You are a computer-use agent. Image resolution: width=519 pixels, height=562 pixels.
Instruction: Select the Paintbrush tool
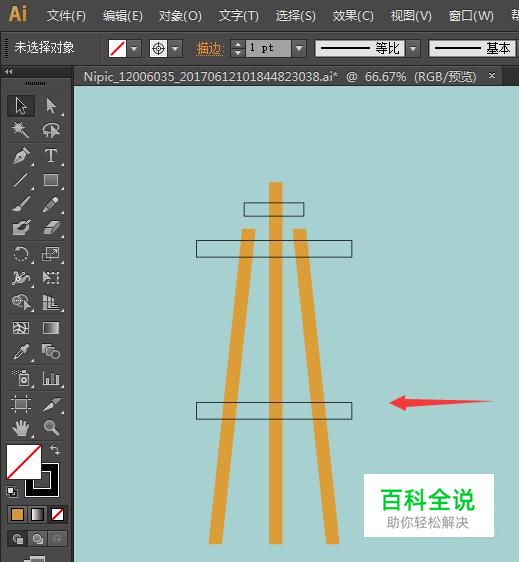tap(21, 204)
